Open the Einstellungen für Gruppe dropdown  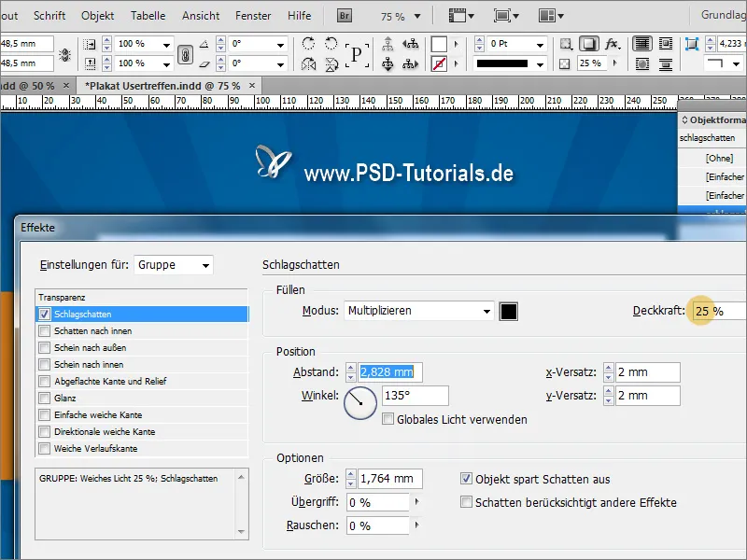pyautogui.click(x=174, y=265)
